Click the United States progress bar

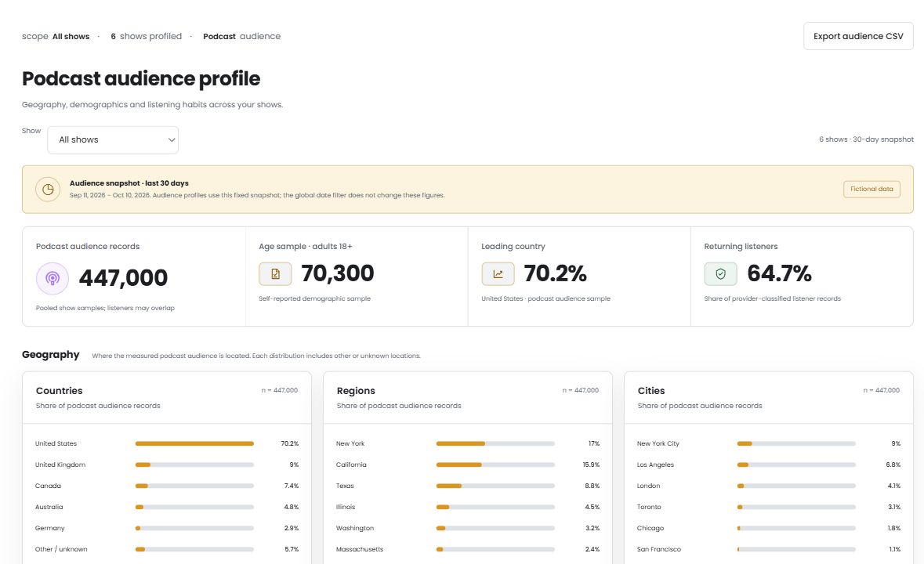click(194, 443)
